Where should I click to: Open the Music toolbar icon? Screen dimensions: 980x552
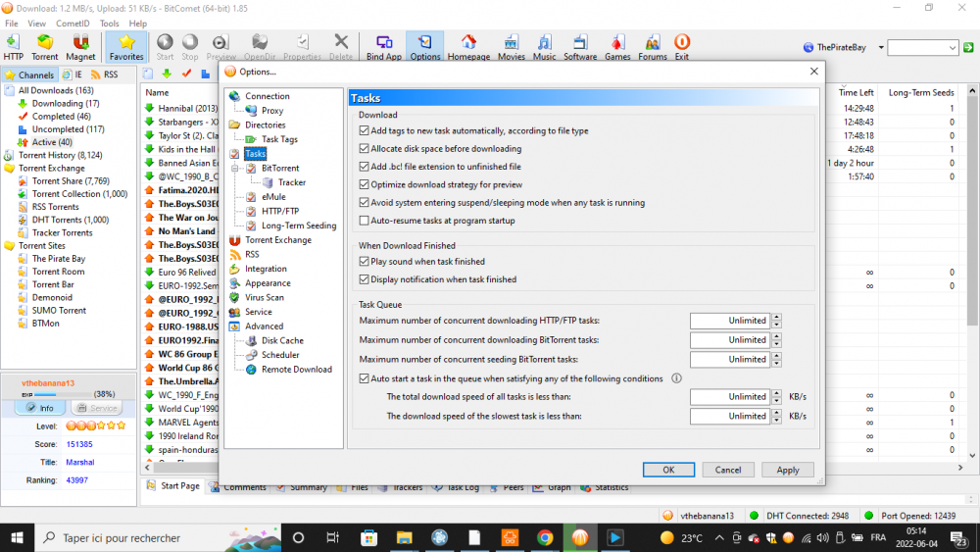click(x=544, y=47)
